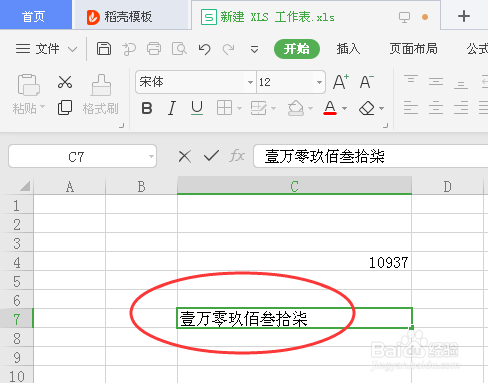
Task: Click cell C7 with 壹万零玖佰叁拾柒
Action: click(295, 318)
